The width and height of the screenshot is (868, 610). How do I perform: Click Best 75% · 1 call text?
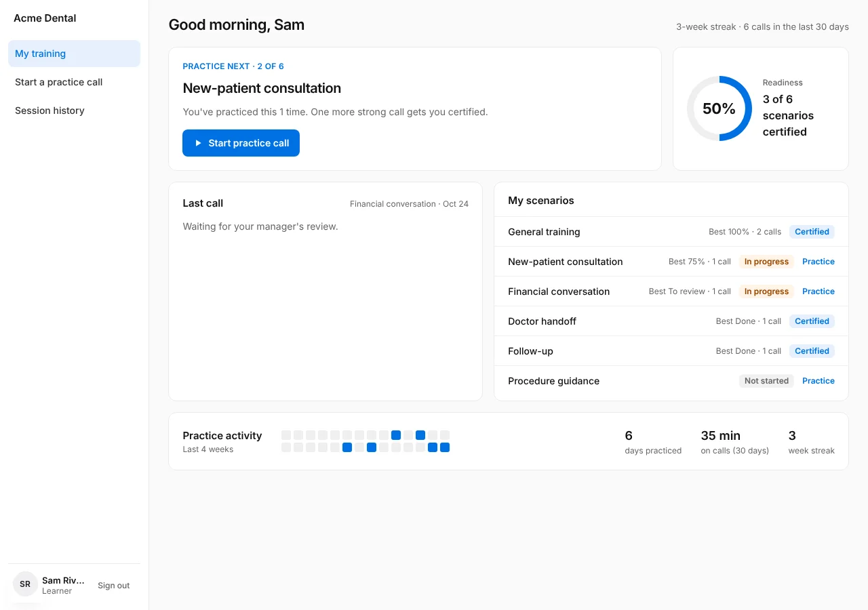(x=700, y=262)
